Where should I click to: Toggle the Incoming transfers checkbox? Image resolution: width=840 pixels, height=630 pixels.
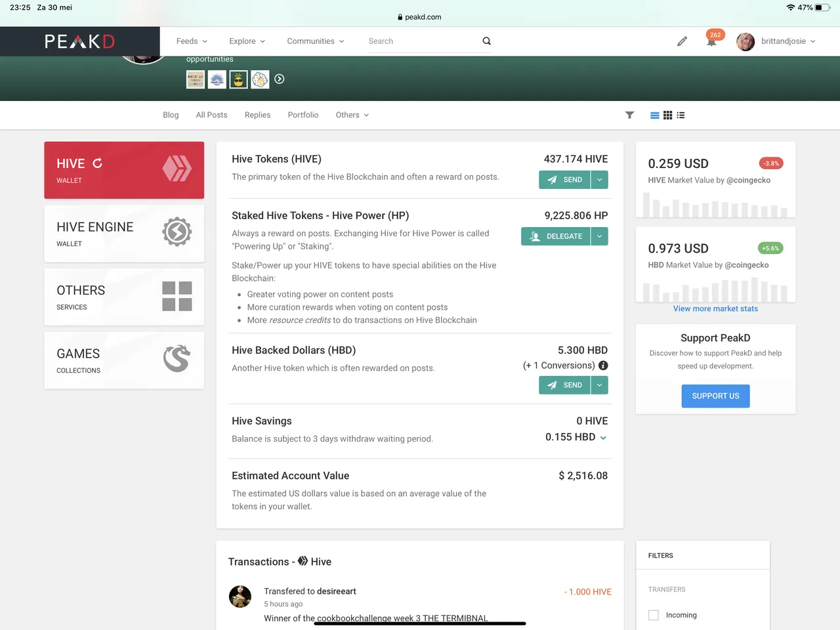[x=654, y=615]
